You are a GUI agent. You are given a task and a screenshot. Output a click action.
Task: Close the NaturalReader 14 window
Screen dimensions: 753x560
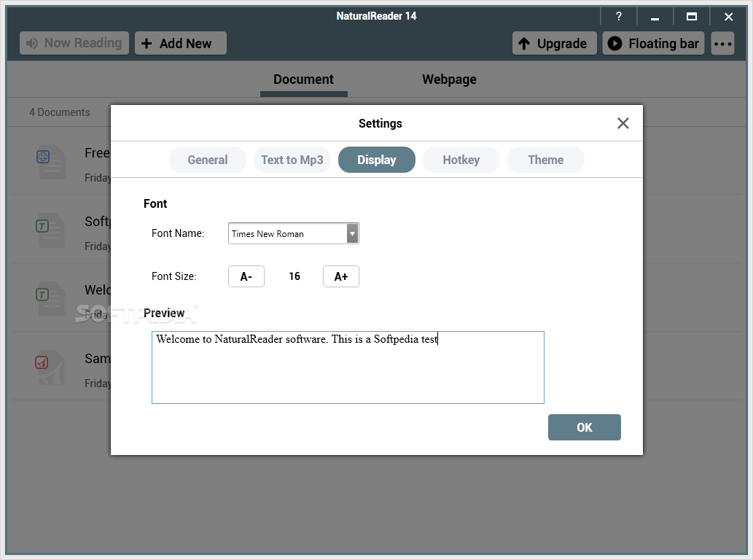(x=728, y=16)
